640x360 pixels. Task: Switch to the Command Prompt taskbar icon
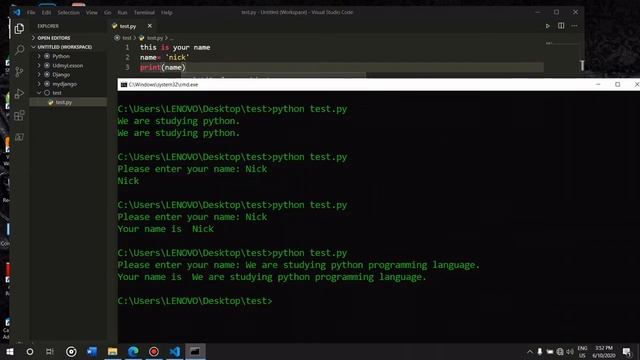(195, 351)
